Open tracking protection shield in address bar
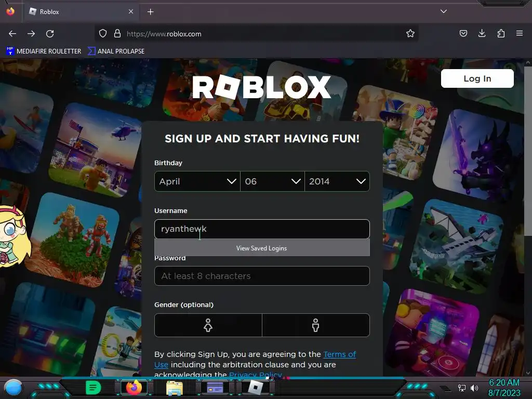This screenshot has width=532, height=399. click(x=103, y=34)
